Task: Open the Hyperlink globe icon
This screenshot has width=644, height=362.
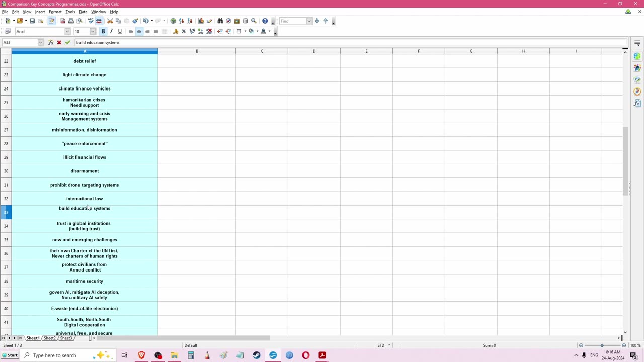Action: (173, 21)
